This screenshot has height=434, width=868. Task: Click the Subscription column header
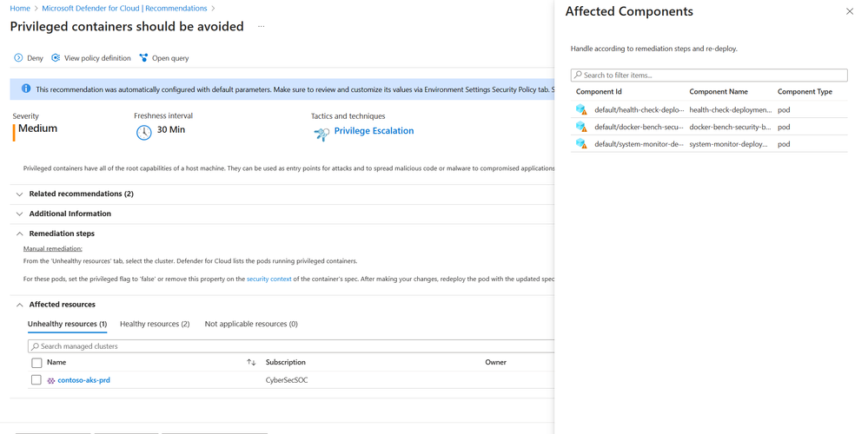pyautogui.click(x=286, y=362)
